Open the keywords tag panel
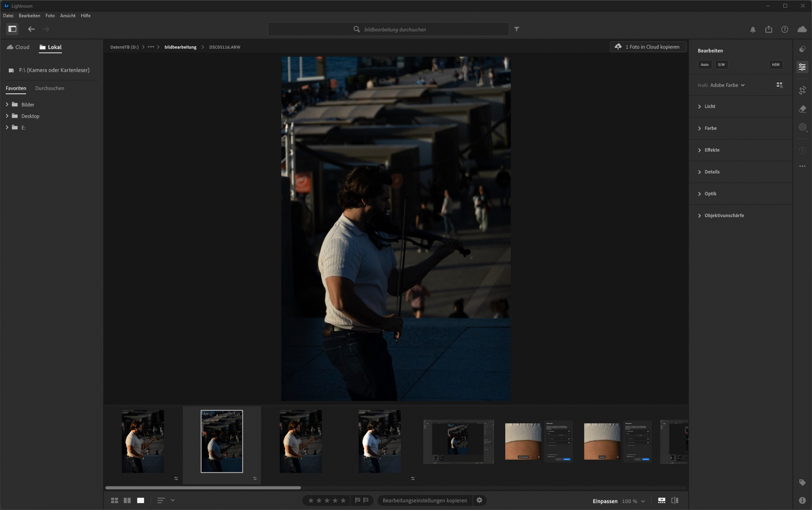The width and height of the screenshot is (812, 510). (802, 482)
